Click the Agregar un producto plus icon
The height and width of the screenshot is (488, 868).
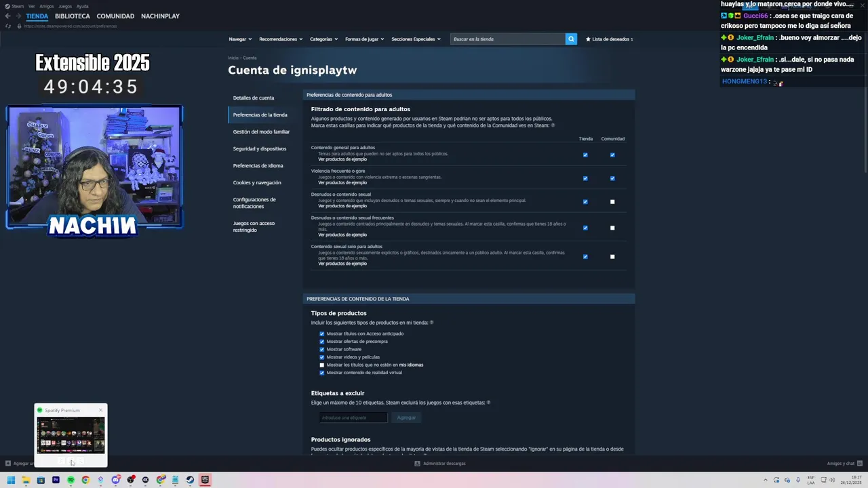[x=8, y=464]
